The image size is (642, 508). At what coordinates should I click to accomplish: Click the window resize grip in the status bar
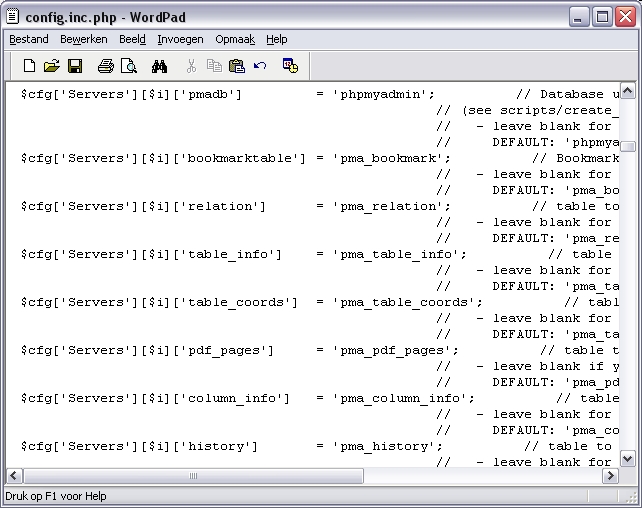(x=631, y=497)
